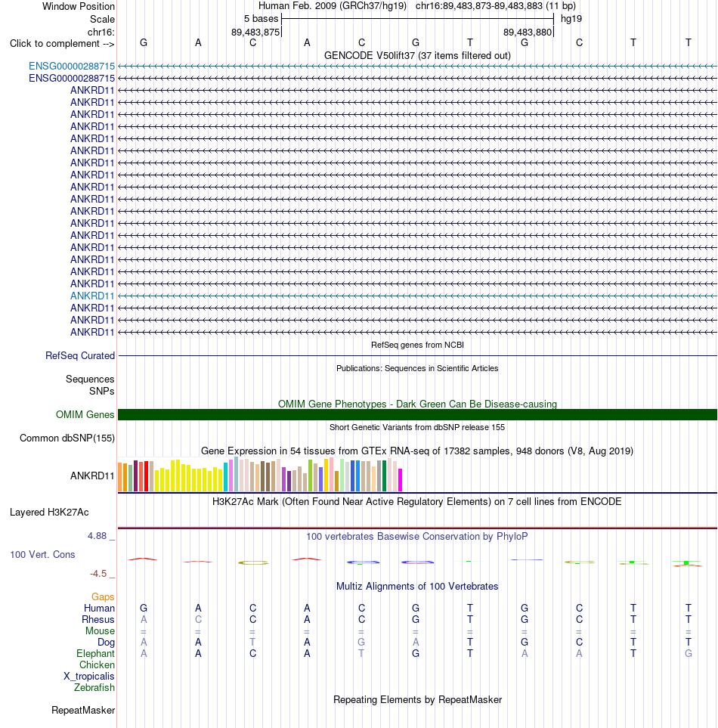This screenshot has height=728, width=718.
Task: Click the Elephant species label
Action: click(x=95, y=654)
